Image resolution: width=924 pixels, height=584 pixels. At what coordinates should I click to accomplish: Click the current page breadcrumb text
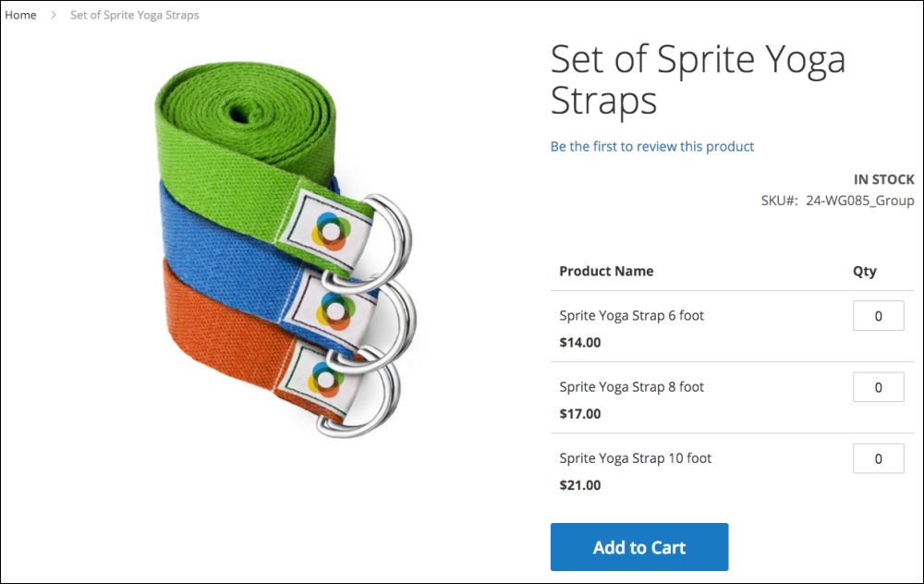tap(134, 15)
